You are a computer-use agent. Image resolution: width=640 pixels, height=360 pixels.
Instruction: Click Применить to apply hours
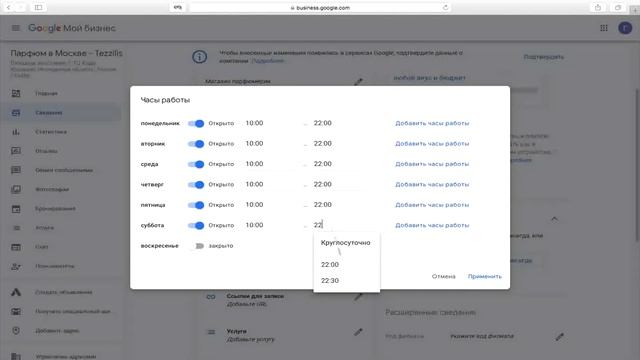click(484, 276)
